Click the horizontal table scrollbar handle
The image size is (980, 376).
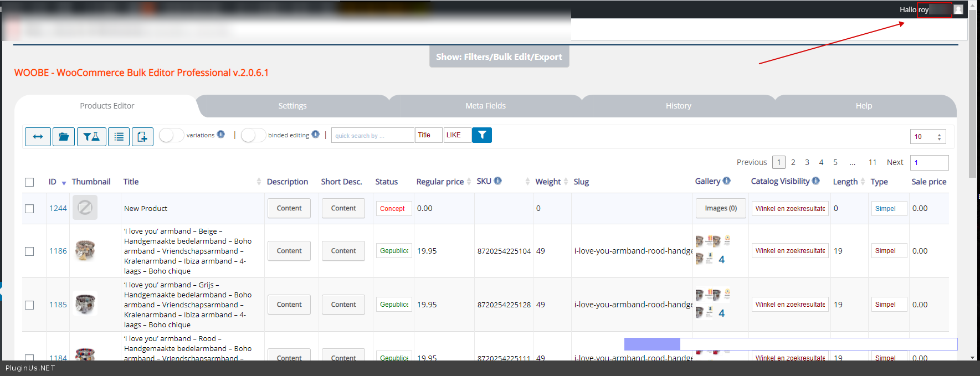652,344
